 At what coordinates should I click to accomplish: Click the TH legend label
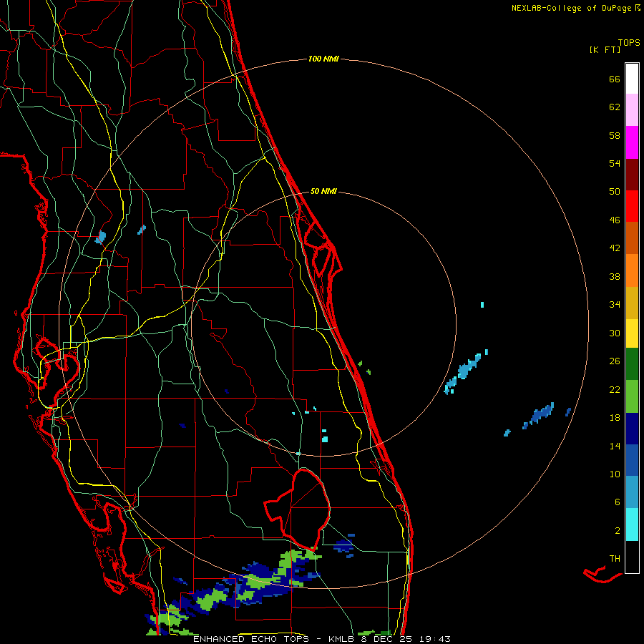[x=615, y=559]
